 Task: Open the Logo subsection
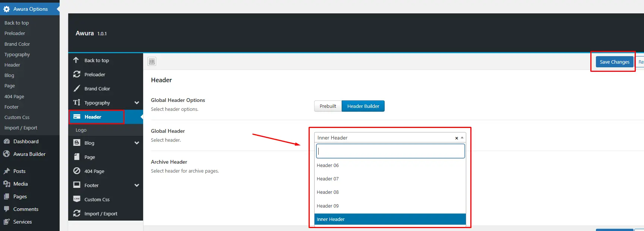coord(105,130)
